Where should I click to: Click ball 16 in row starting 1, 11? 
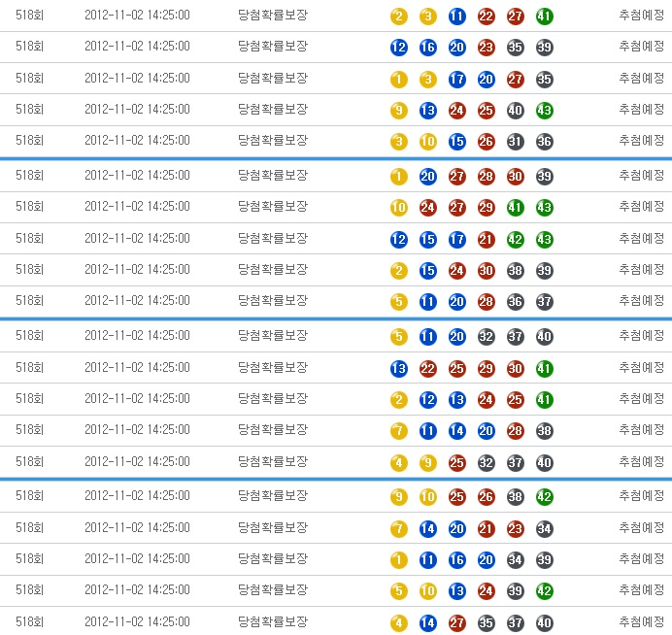pos(456,560)
